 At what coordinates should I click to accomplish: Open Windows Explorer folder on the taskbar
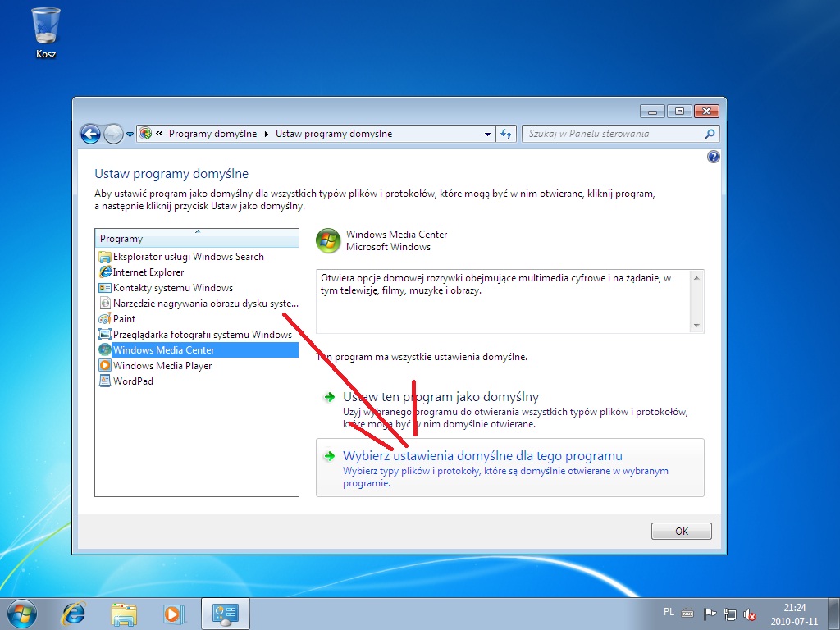click(x=124, y=614)
